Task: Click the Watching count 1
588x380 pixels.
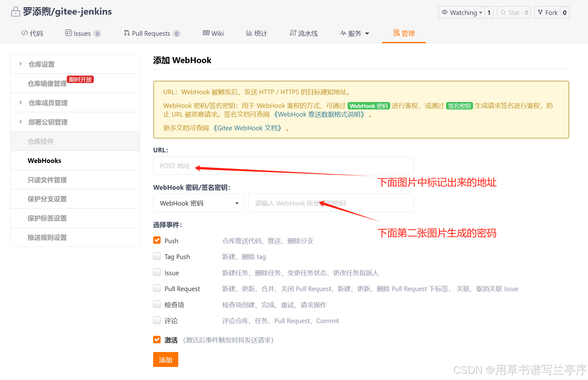Action: pos(489,12)
